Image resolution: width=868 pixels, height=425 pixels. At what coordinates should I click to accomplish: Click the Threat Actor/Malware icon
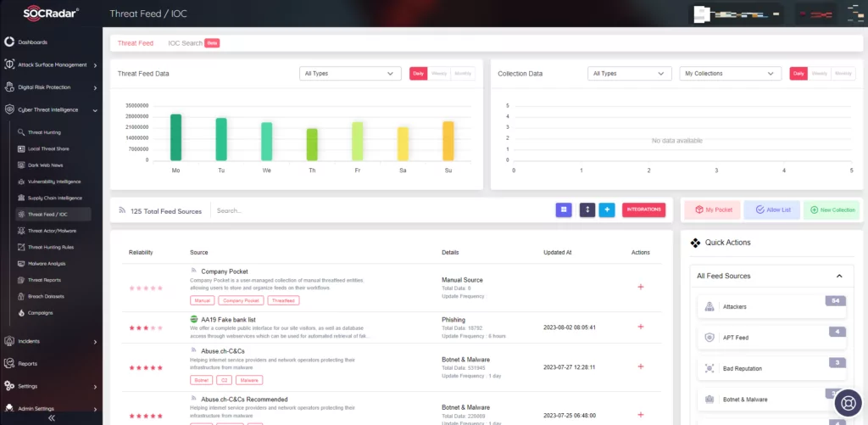(21, 231)
